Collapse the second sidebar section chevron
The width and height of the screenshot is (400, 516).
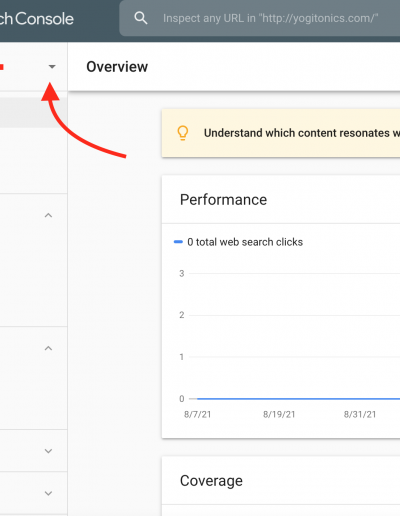(48, 348)
